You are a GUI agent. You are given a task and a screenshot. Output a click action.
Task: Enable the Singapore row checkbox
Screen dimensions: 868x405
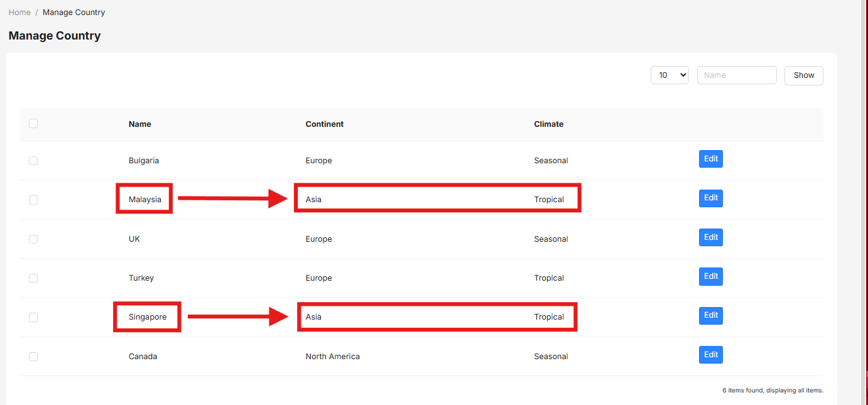pos(33,318)
